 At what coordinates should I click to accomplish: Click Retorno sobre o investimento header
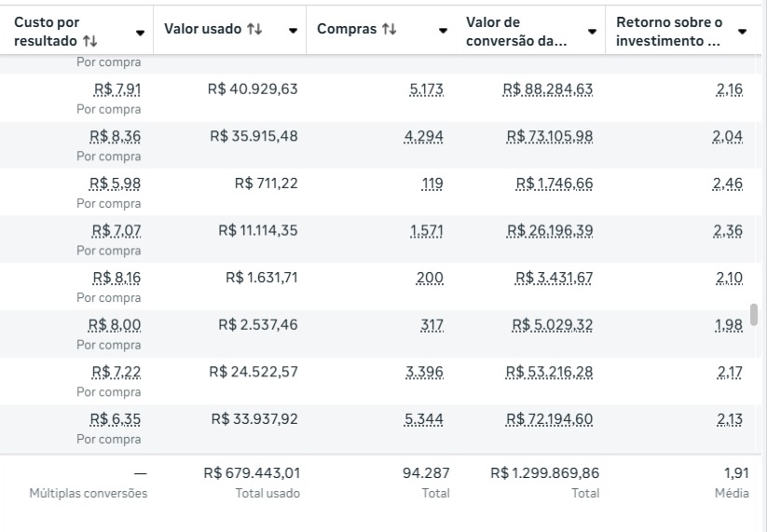coord(669,32)
